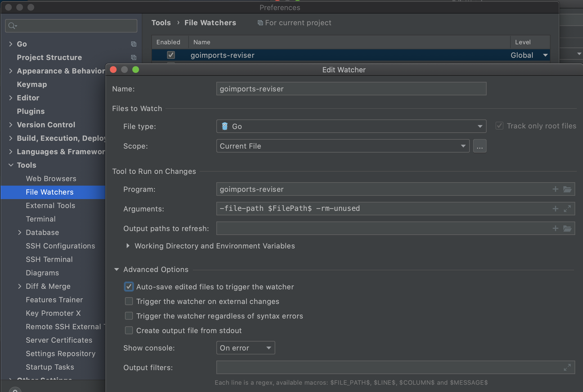The height and width of the screenshot is (392, 583).
Task: Click the expand icon in Output filters field
Action: point(567,367)
